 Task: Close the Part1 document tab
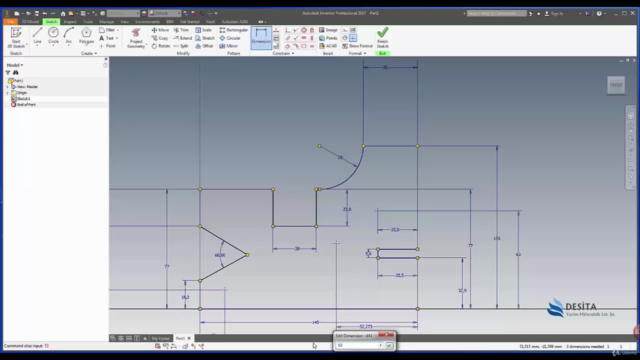coord(189,338)
